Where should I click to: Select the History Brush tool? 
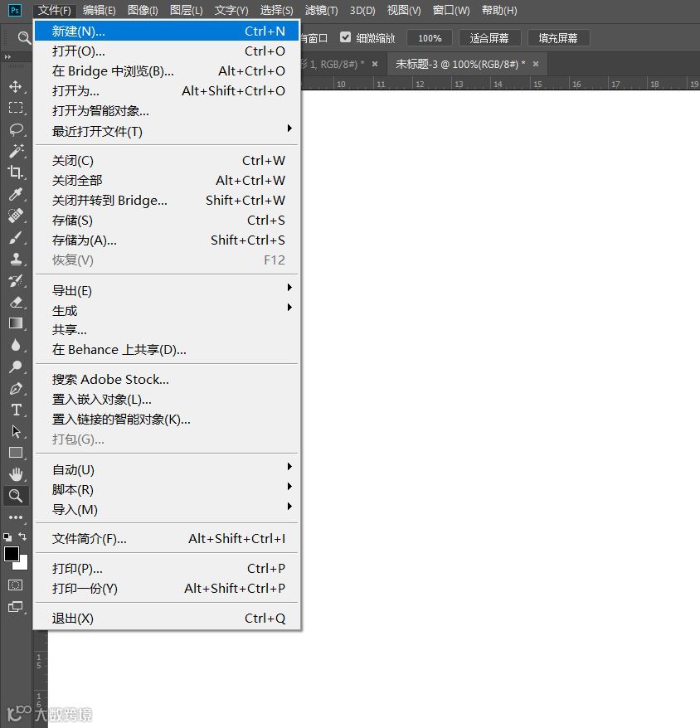(x=16, y=280)
